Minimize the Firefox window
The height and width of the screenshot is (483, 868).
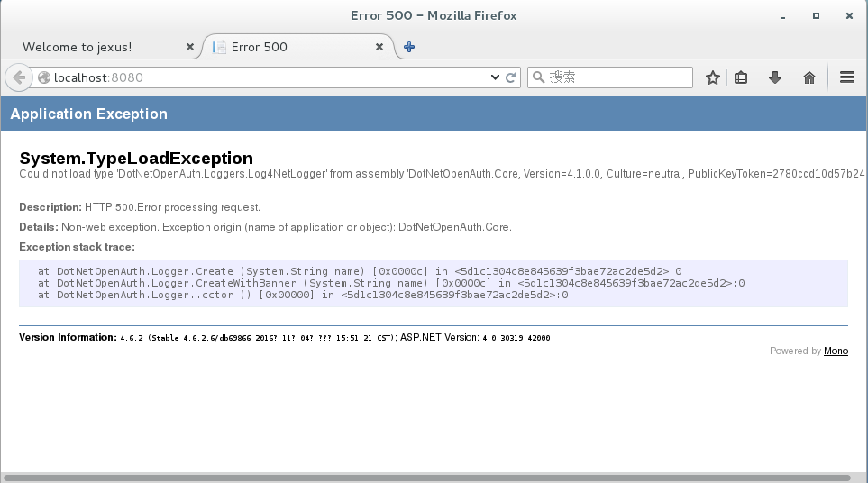(x=782, y=16)
